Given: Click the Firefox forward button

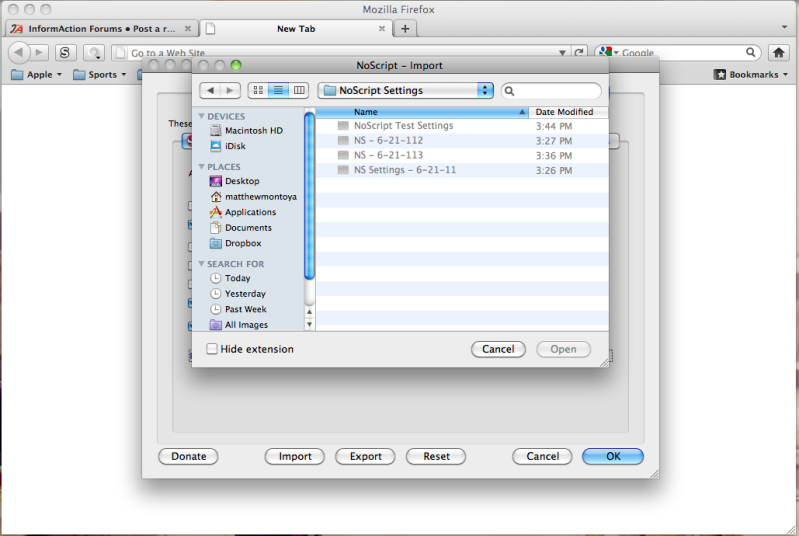Looking at the screenshot, I should (x=39, y=52).
